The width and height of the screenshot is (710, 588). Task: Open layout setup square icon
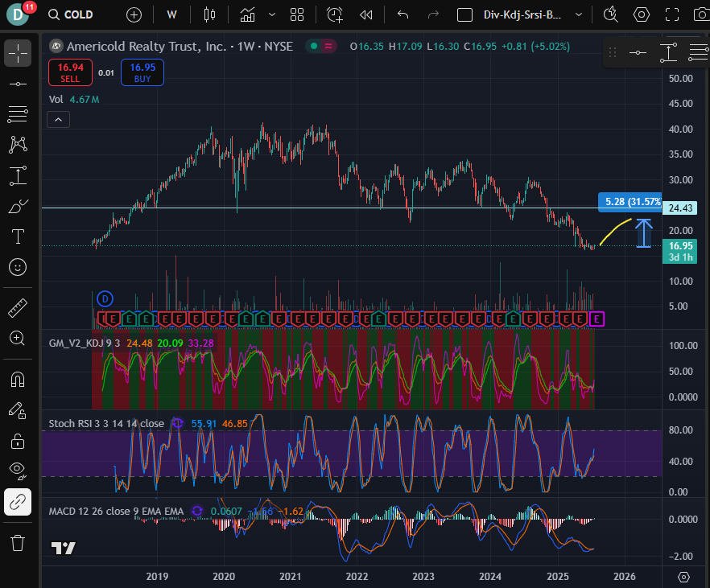[x=464, y=15]
